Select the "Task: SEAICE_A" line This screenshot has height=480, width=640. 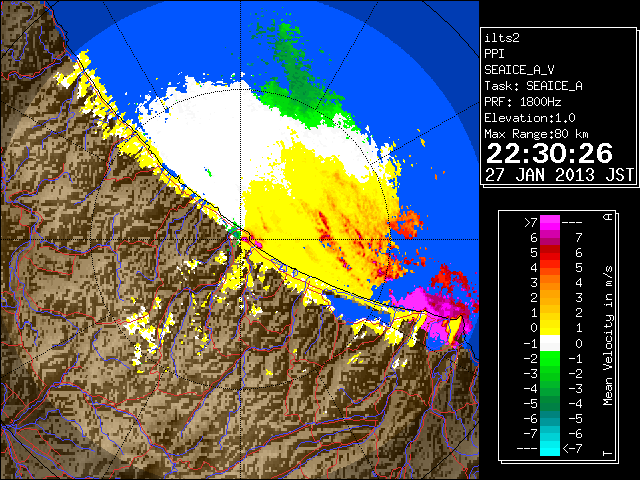[533, 86]
